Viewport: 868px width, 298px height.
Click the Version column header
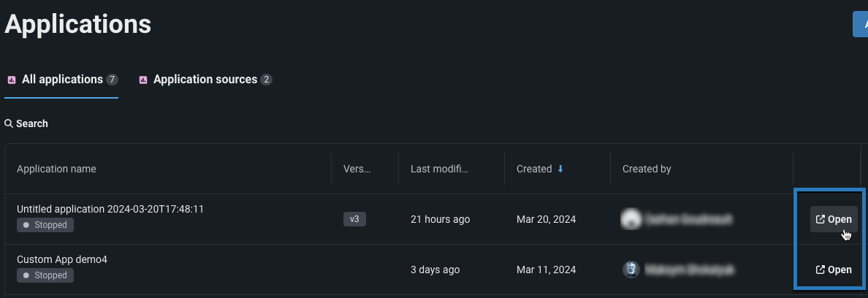point(357,169)
